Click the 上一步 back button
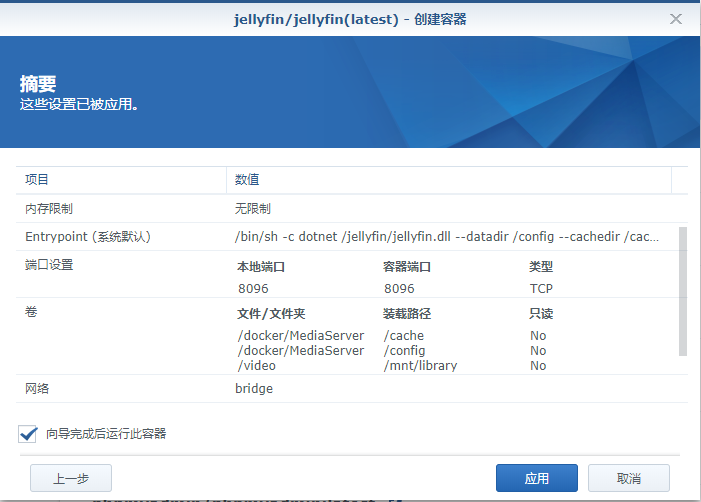 [71, 478]
